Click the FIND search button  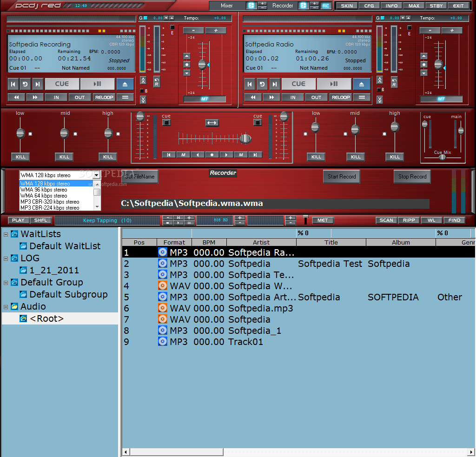coord(455,220)
